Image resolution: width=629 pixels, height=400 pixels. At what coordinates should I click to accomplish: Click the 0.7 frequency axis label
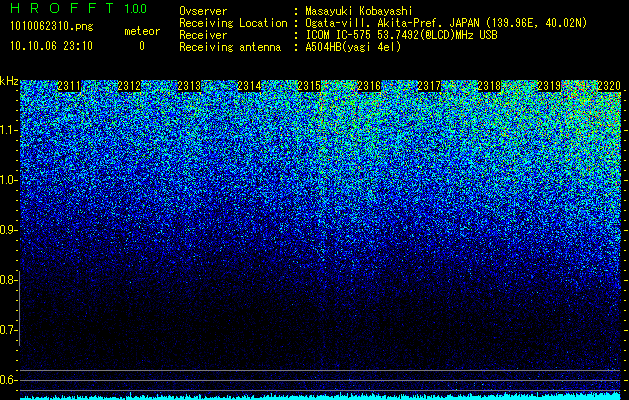tap(8, 330)
